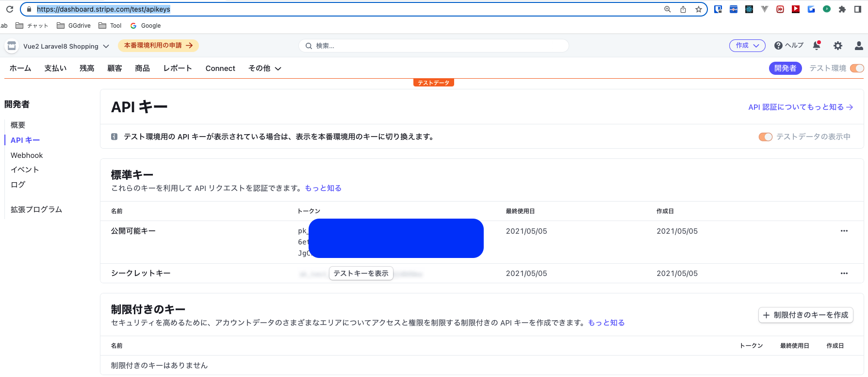The height and width of the screenshot is (377, 868).
Task: Open the red play-button extension icon
Action: pyautogui.click(x=796, y=9)
